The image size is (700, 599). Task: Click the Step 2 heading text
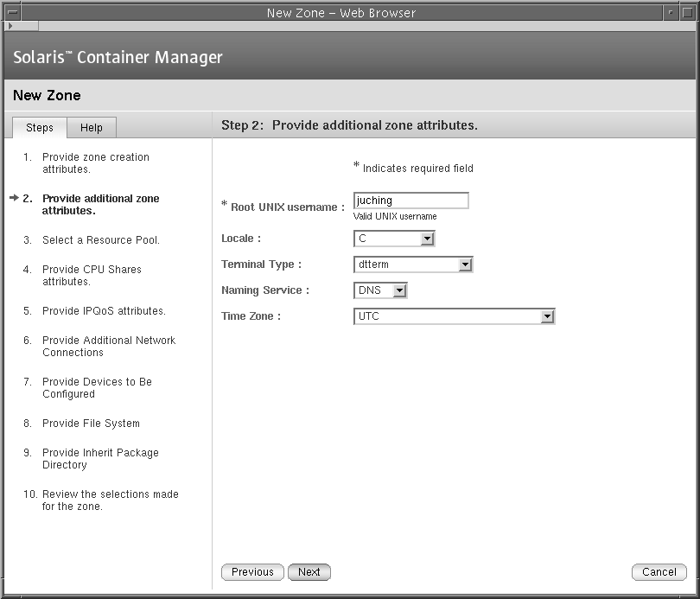349,125
